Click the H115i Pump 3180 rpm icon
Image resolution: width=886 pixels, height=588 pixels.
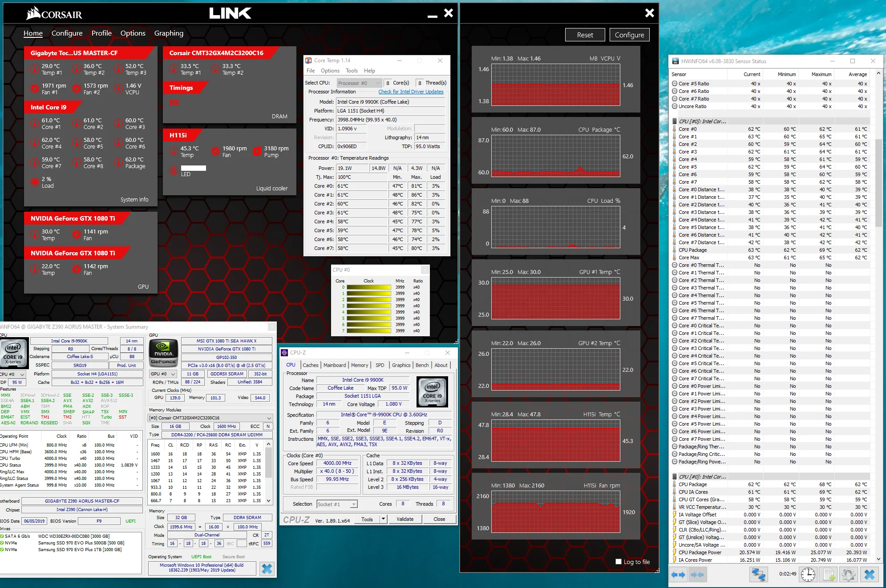click(x=257, y=151)
